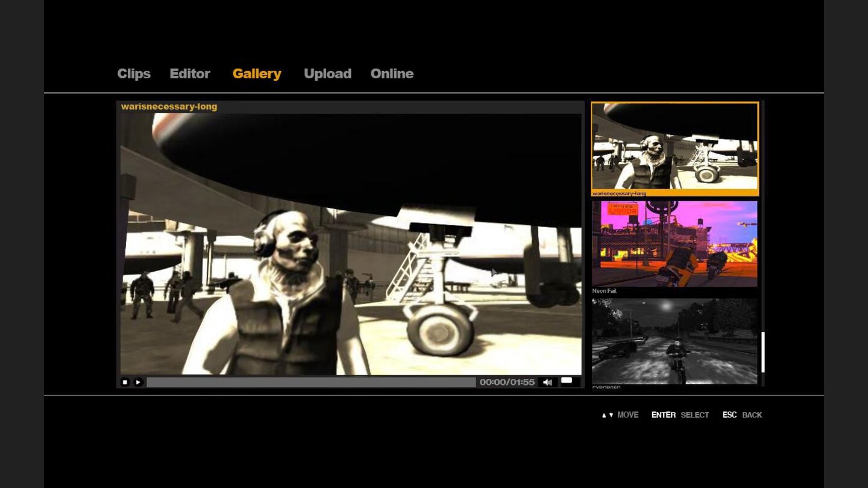
Task: Click the main video preview area
Action: click(351, 244)
